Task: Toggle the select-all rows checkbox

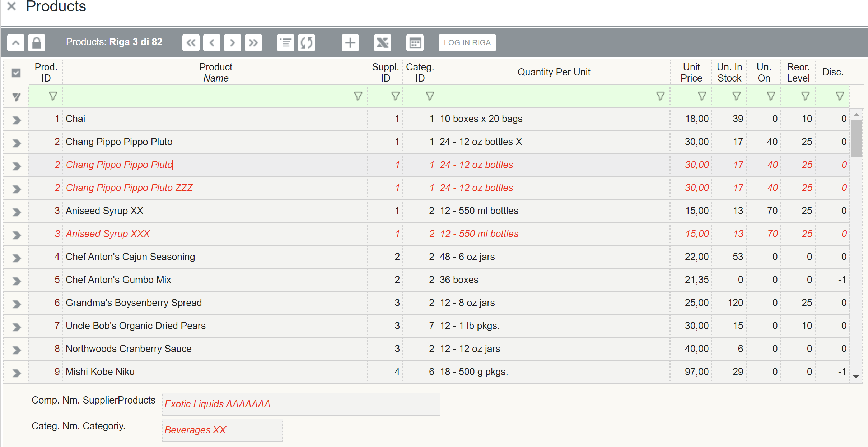Action: pyautogui.click(x=16, y=73)
